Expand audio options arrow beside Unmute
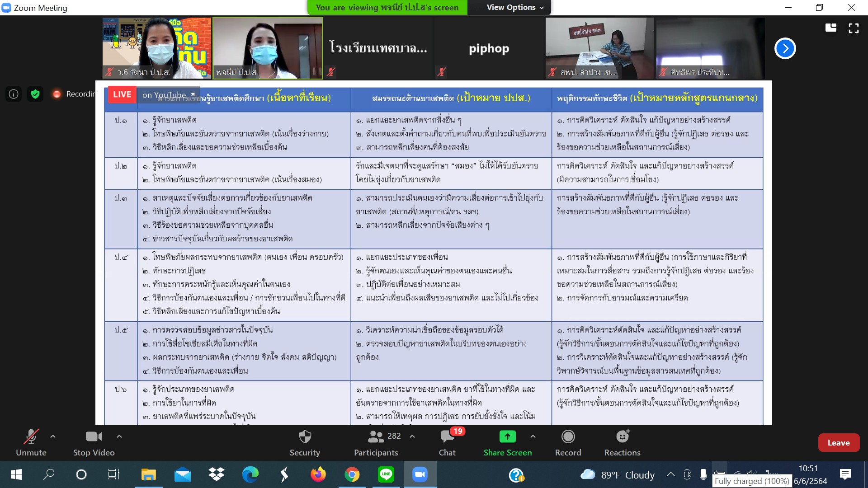This screenshot has width=868, height=488. point(53,436)
